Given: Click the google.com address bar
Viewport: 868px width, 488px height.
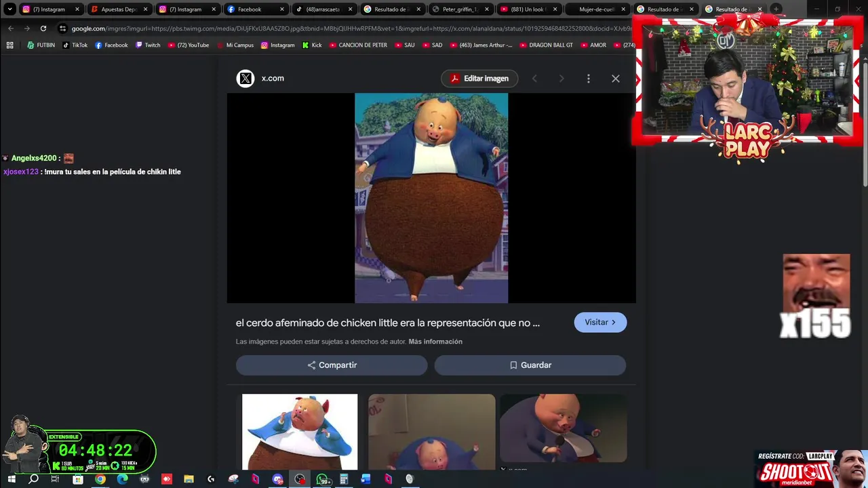Looking at the screenshot, I should 346,28.
